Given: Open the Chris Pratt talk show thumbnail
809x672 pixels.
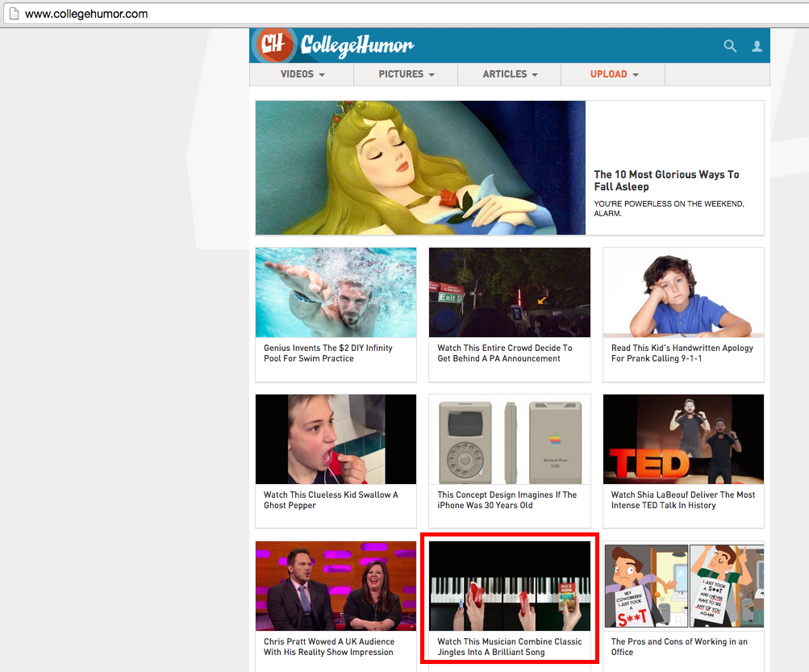Looking at the screenshot, I should (336, 586).
